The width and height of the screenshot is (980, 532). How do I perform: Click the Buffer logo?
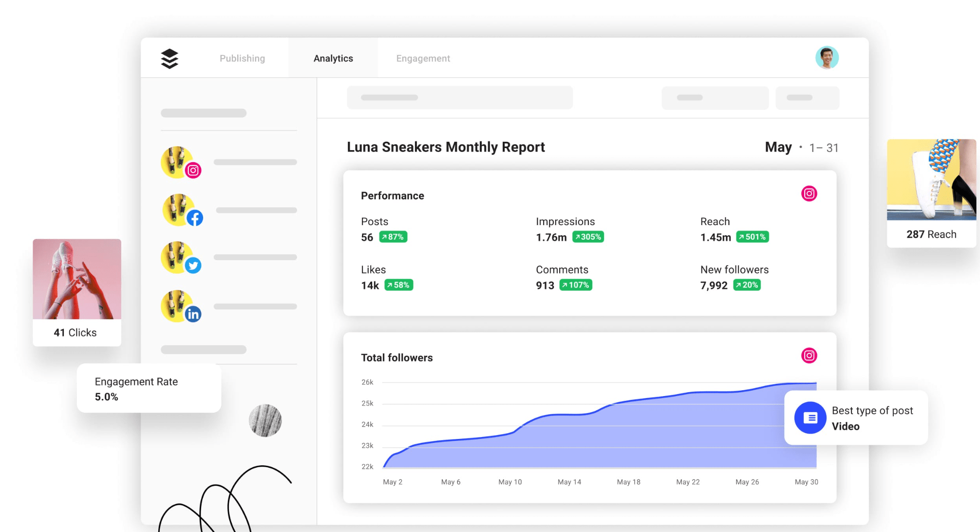pyautogui.click(x=169, y=58)
